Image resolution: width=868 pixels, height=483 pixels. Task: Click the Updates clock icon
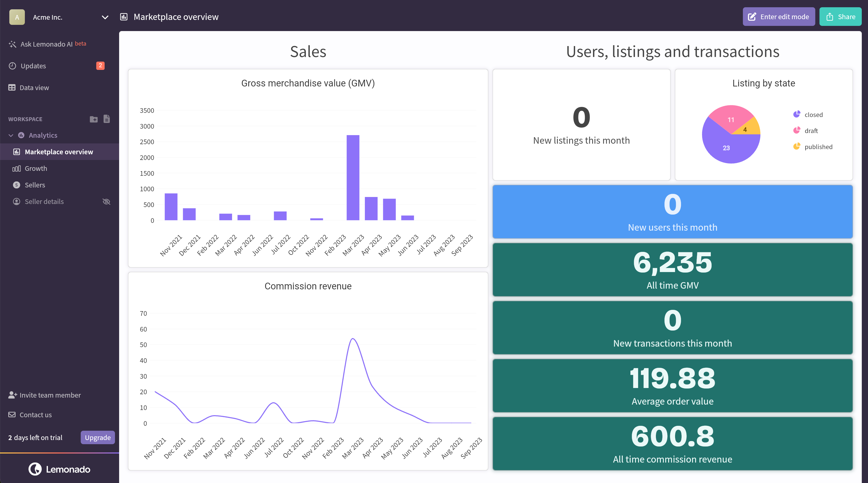[x=12, y=66]
